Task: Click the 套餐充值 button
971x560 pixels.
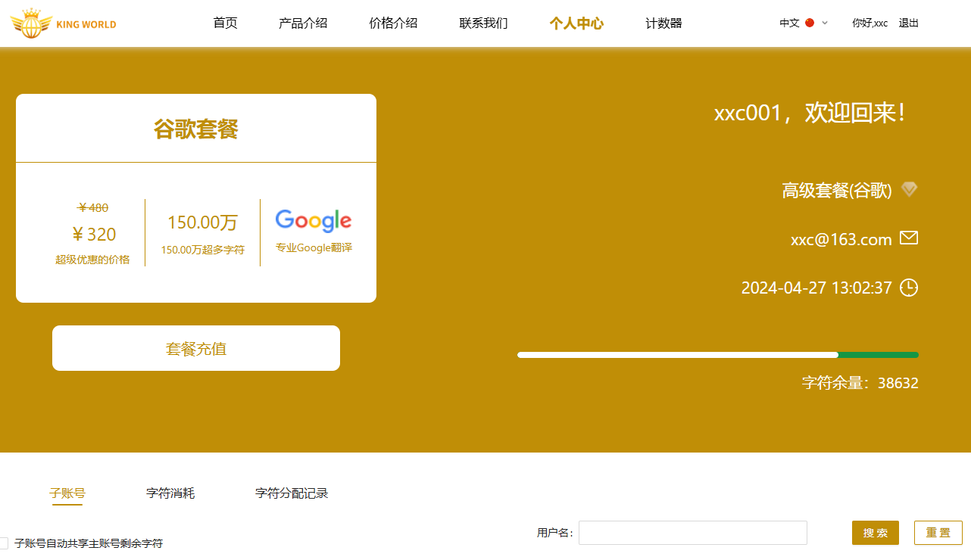Action: (195, 347)
